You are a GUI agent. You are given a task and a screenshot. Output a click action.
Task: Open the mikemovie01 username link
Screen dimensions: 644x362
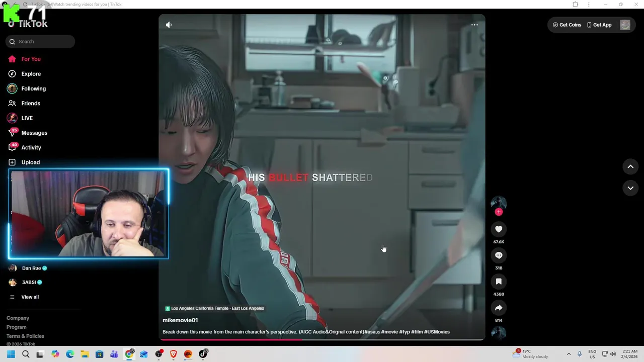click(180, 320)
